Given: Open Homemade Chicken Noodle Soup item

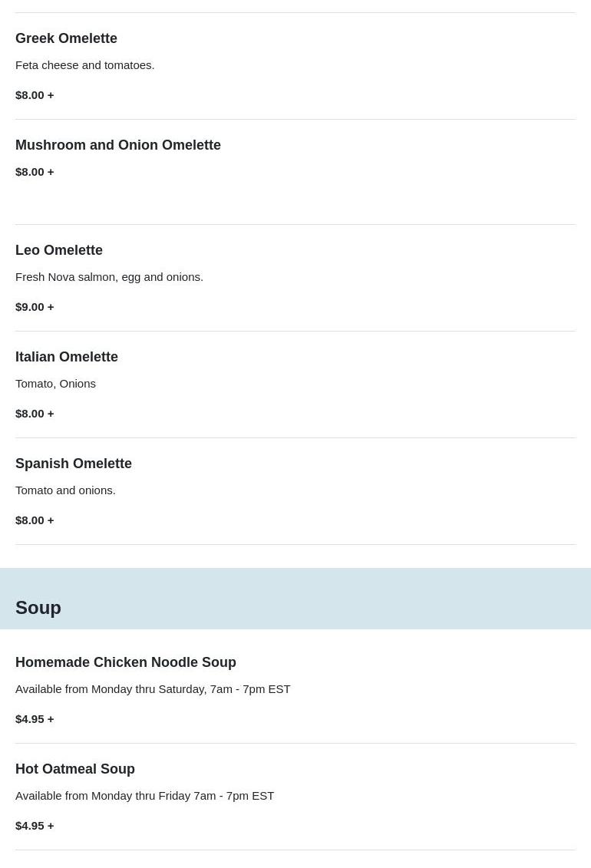Looking at the screenshot, I should pos(126,662).
